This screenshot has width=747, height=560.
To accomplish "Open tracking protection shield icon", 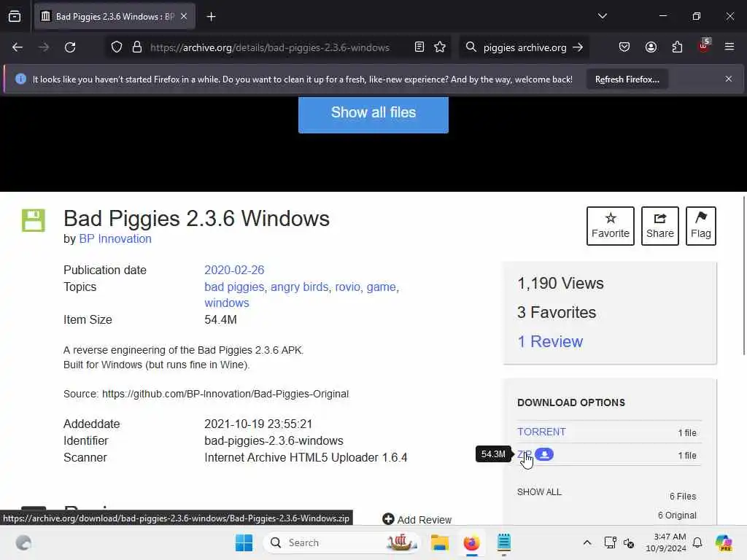I will [117, 47].
